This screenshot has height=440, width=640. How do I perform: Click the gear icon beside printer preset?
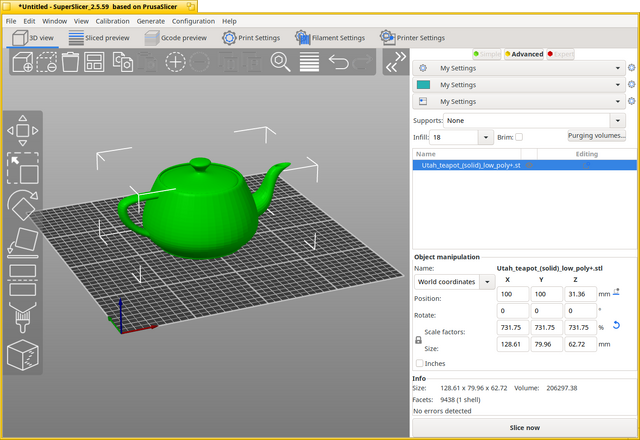(x=631, y=101)
